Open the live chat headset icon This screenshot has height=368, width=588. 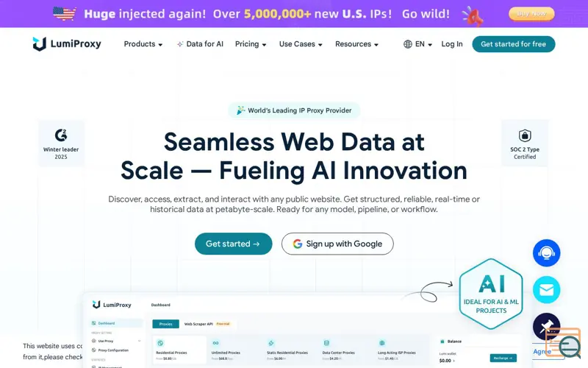click(x=546, y=252)
